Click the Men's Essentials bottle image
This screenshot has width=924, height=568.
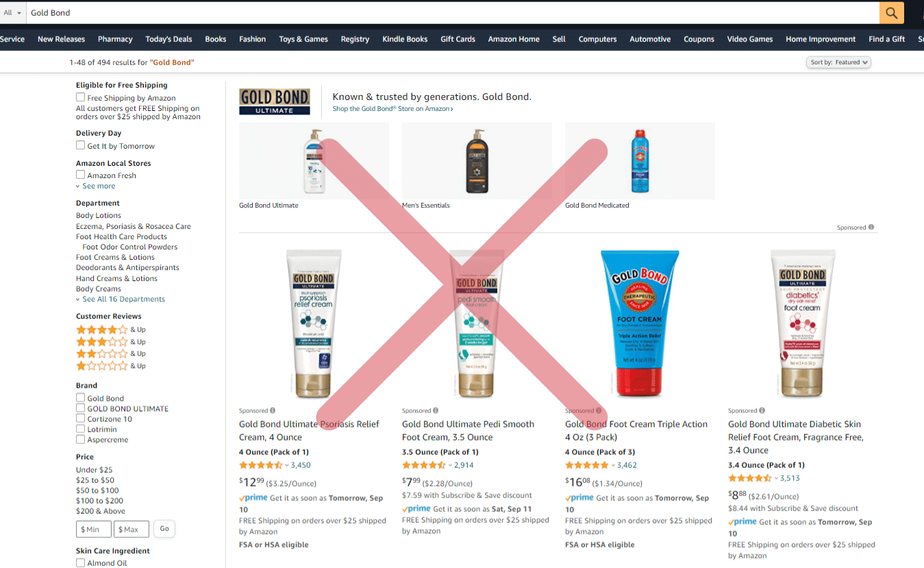(x=477, y=161)
